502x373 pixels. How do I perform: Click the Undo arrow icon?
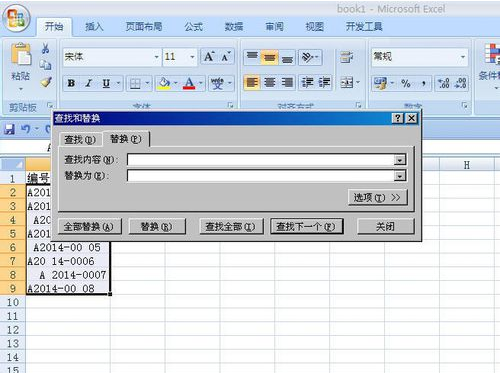[26, 129]
